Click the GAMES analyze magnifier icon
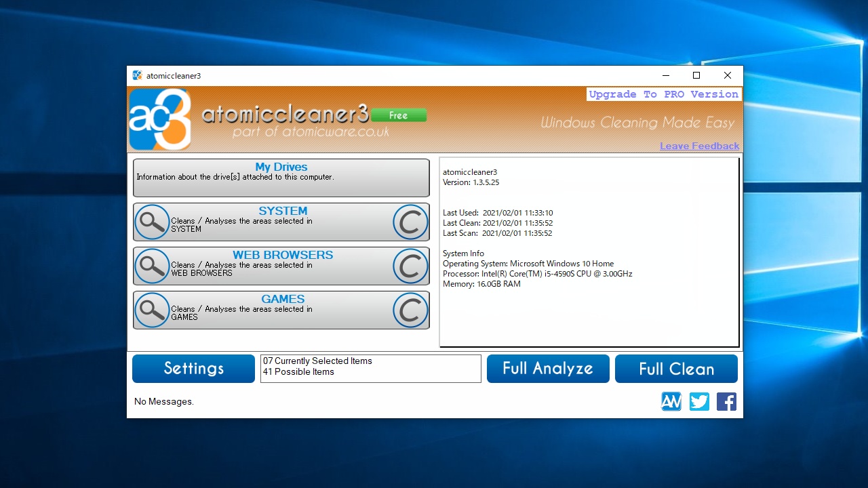868x488 pixels. 152,310
